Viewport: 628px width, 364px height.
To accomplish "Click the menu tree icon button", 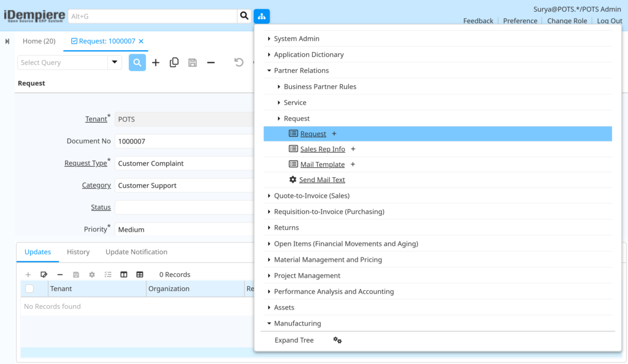I will click(261, 16).
